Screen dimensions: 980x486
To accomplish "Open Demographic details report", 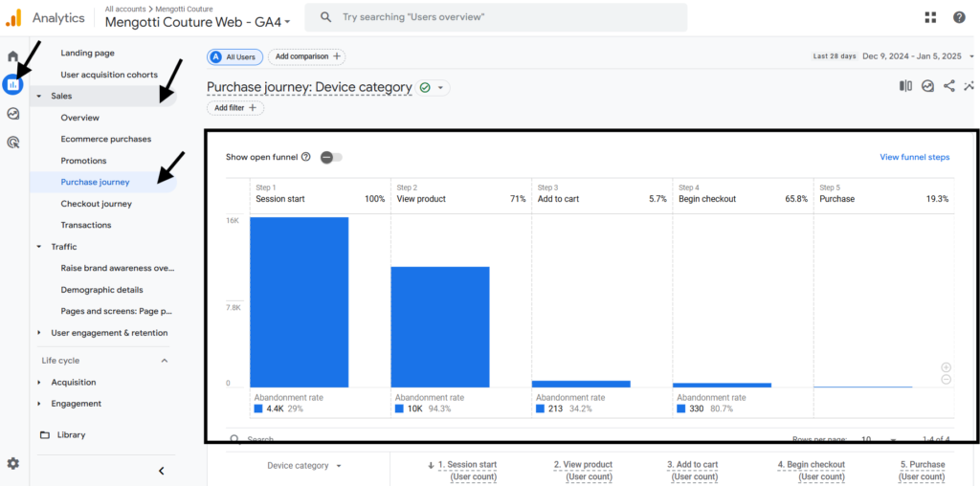I will pyautogui.click(x=101, y=290).
